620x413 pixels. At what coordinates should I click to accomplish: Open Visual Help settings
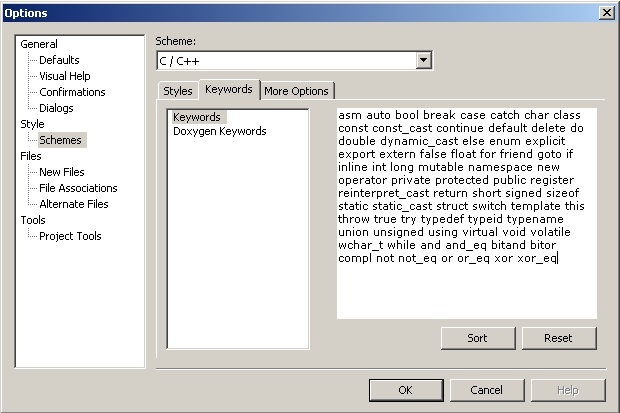[65, 76]
